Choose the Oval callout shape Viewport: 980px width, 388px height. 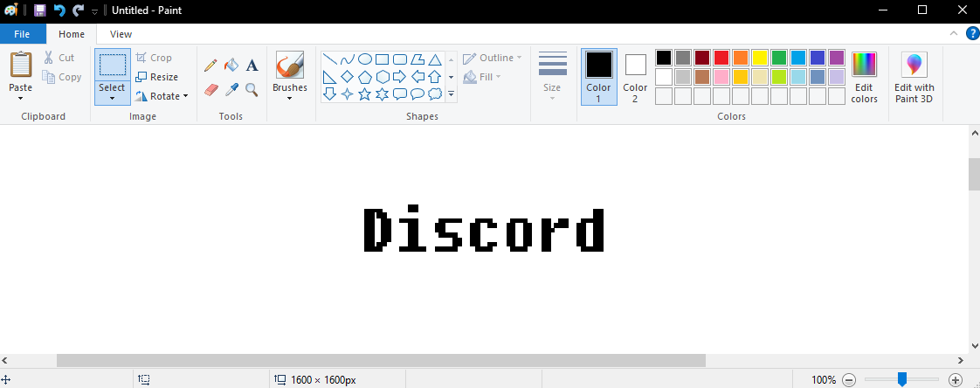(418, 94)
